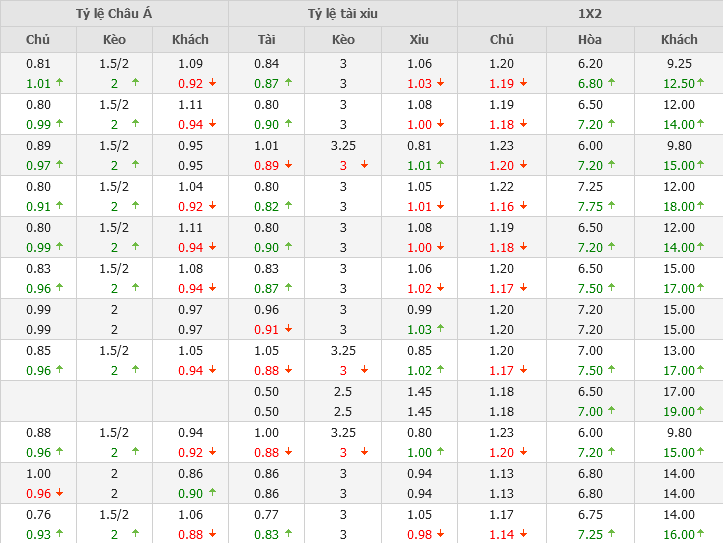Click the red down arrow beside 0.98

tap(440, 535)
